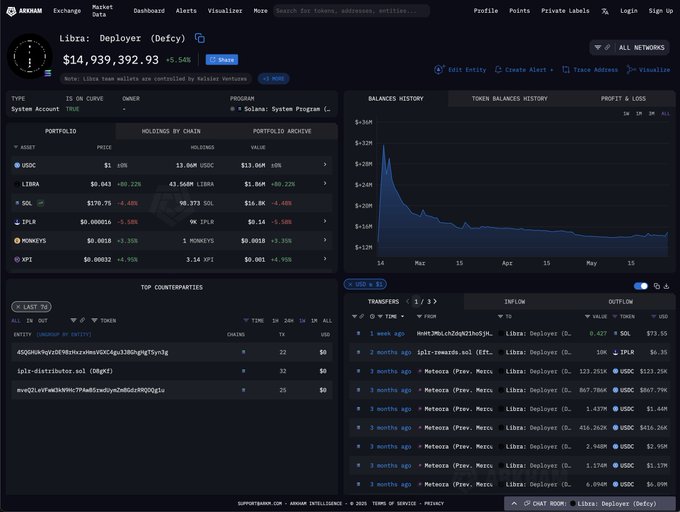Toggle the transfers switch on the right
680x512 pixels.
click(x=641, y=286)
